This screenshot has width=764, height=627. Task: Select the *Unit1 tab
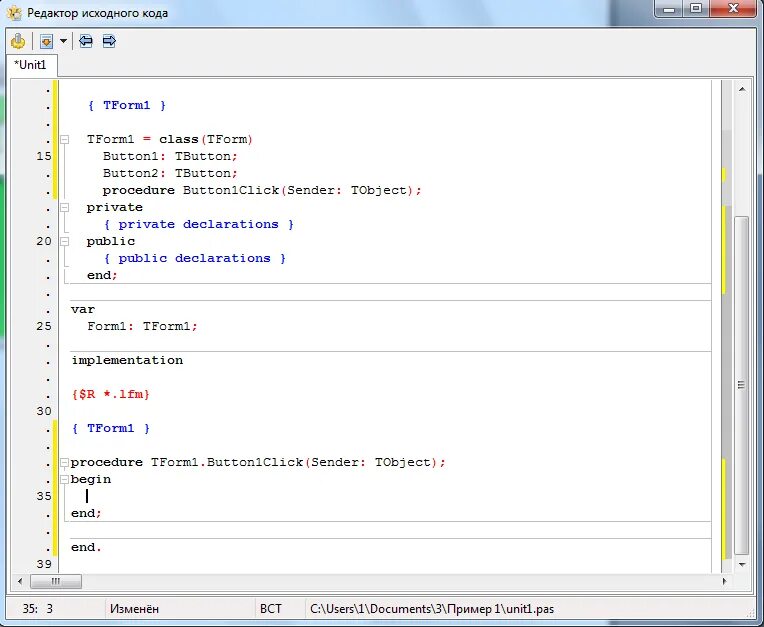click(x=30, y=65)
